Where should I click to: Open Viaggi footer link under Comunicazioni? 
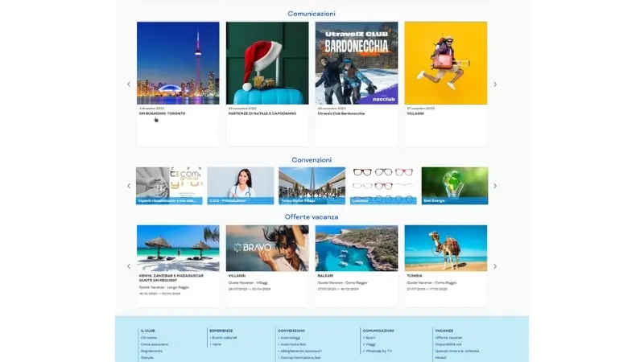coord(369,344)
